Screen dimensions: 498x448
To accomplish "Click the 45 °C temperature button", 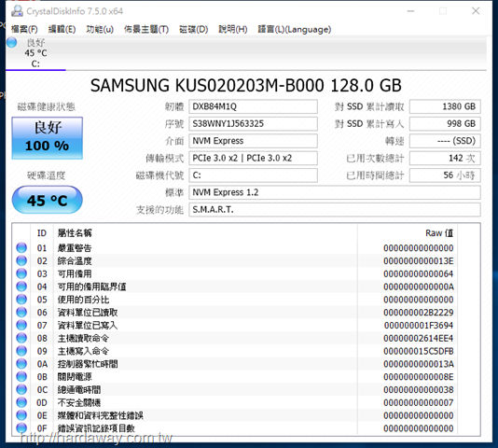I will [48, 200].
